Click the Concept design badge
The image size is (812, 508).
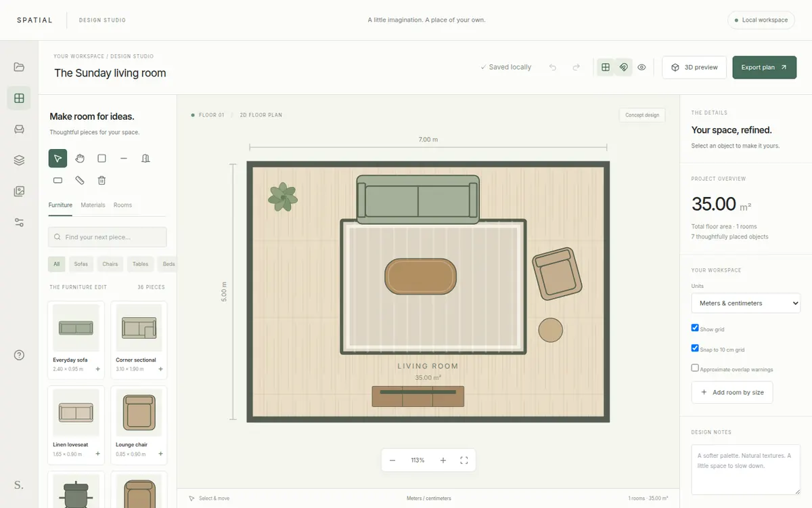pyautogui.click(x=642, y=115)
